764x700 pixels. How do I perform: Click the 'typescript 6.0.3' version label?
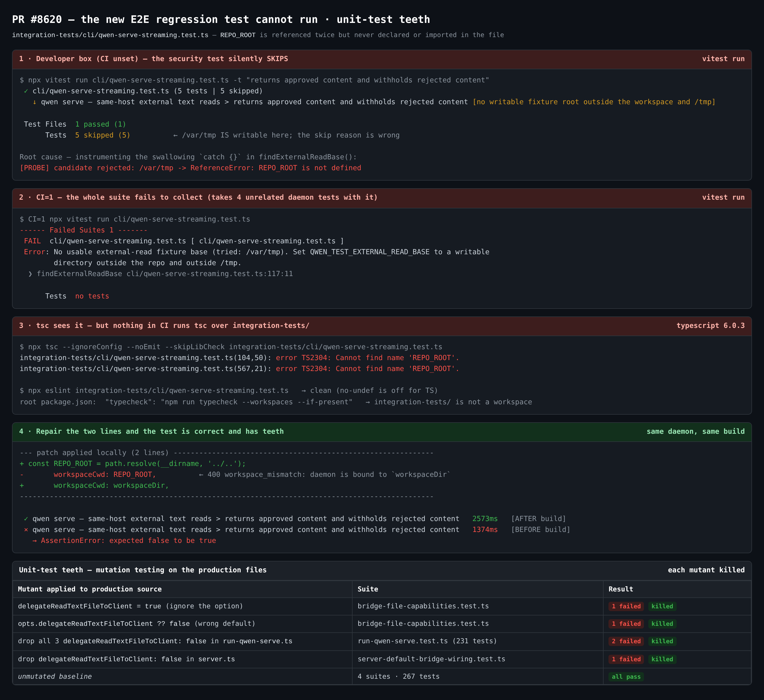(x=711, y=326)
